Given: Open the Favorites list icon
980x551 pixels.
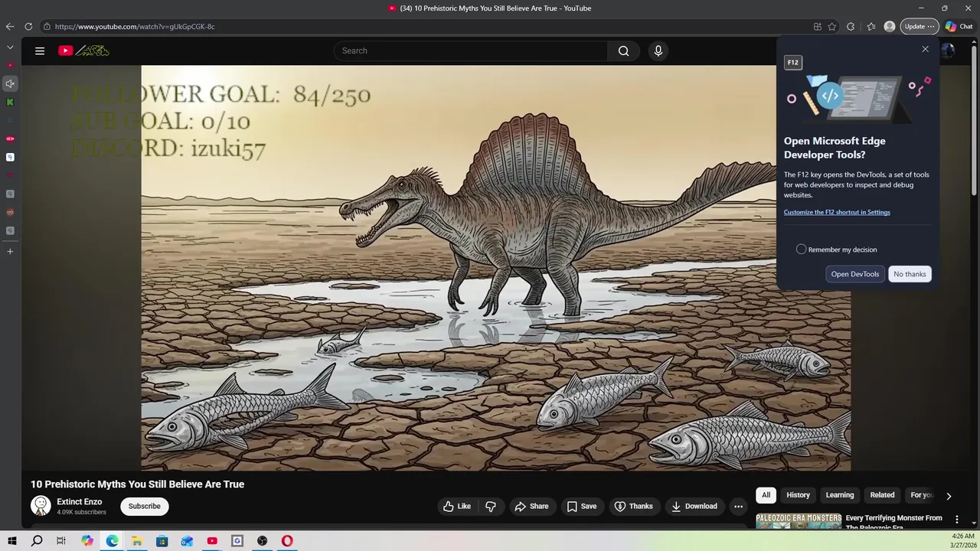Looking at the screenshot, I should (871, 26).
